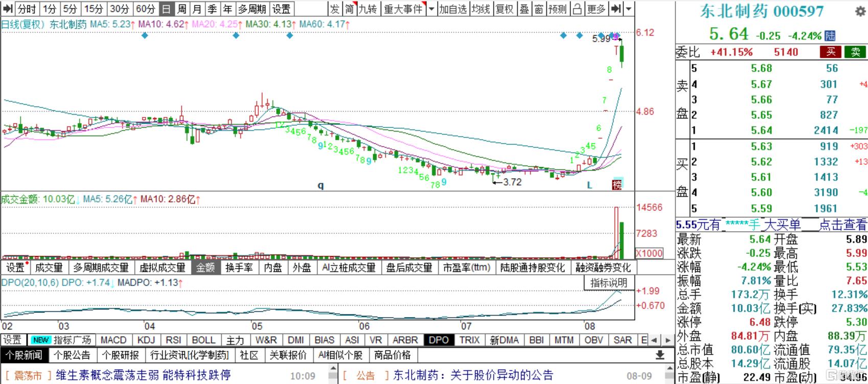The image size is (868, 384).
Task: Click the 点击查看 link
Action: (x=842, y=224)
